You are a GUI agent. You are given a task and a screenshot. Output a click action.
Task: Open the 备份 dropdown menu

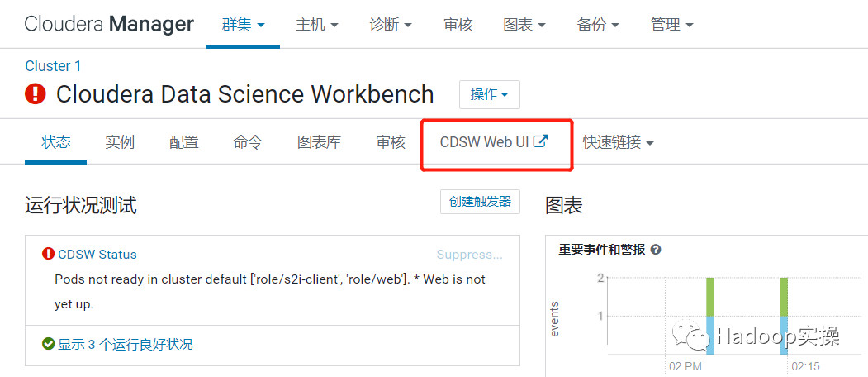(598, 25)
